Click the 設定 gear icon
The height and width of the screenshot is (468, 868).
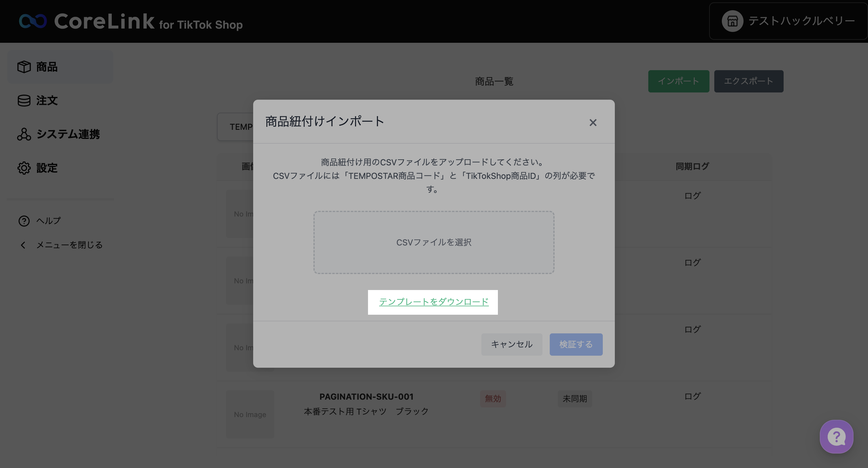click(24, 168)
